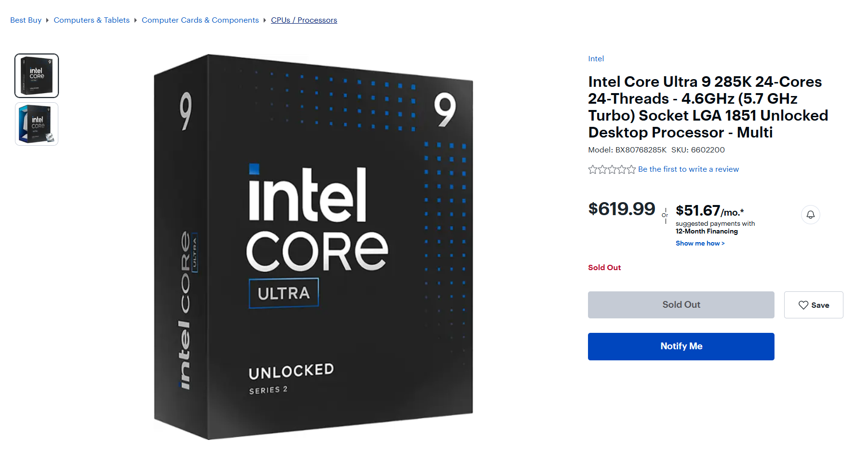
Task: Open the Computer Cards & Components category
Action: [x=200, y=20]
